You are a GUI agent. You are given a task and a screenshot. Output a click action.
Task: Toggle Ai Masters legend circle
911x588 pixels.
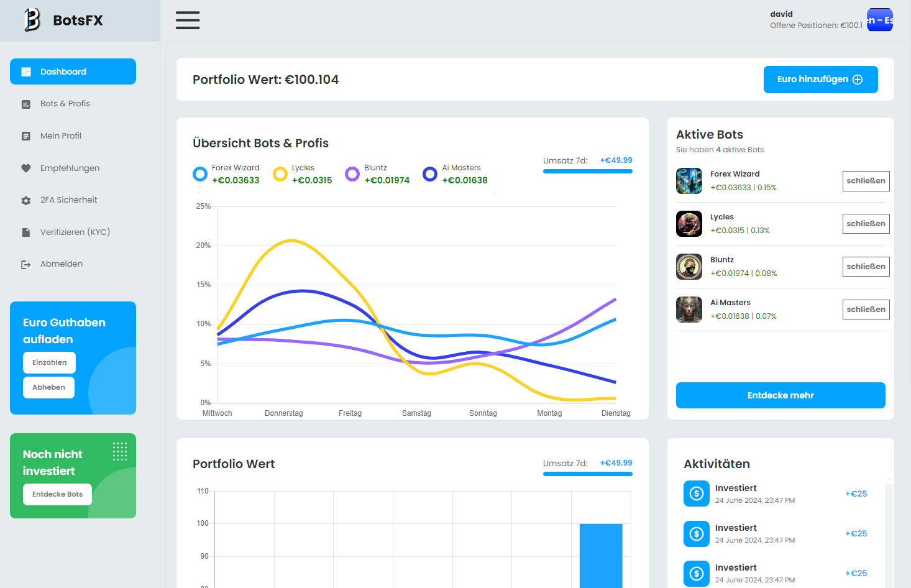pyautogui.click(x=430, y=174)
